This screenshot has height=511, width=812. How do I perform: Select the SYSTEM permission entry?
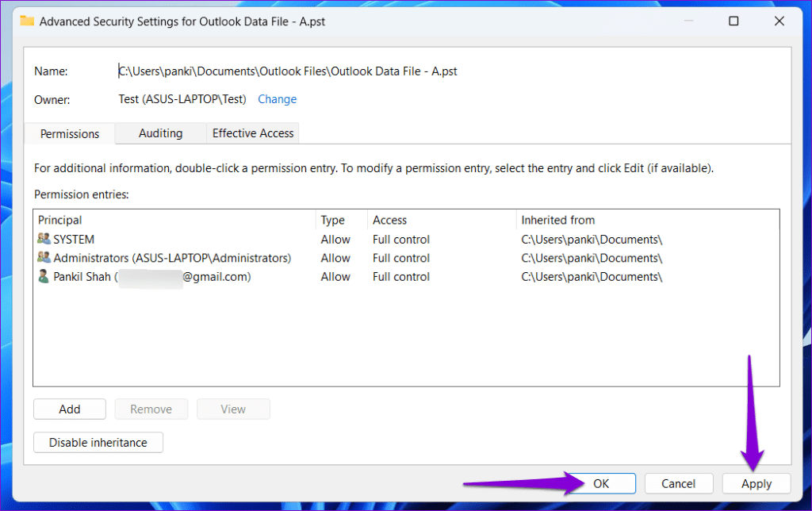click(x=406, y=240)
